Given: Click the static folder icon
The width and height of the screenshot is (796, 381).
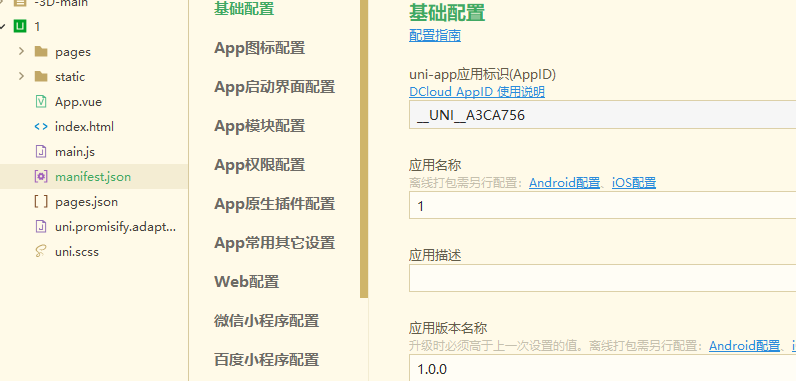Looking at the screenshot, I should tap(41, 77).
